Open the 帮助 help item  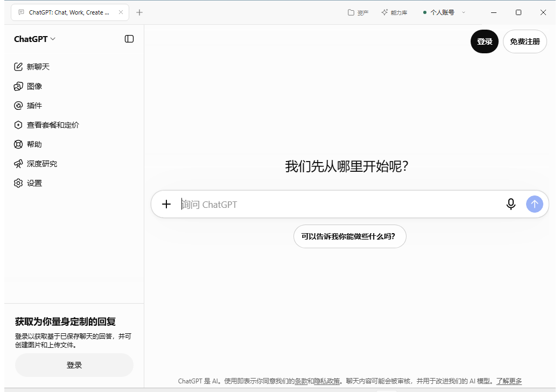point(28,144)
